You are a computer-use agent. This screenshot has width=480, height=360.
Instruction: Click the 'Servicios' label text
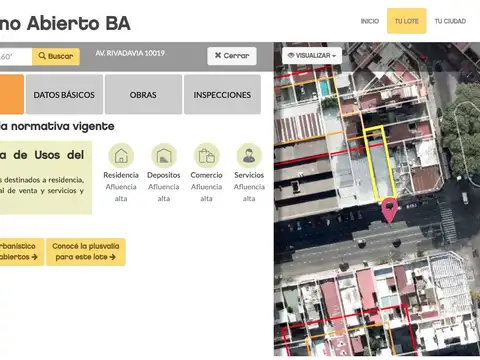(249, 175)
